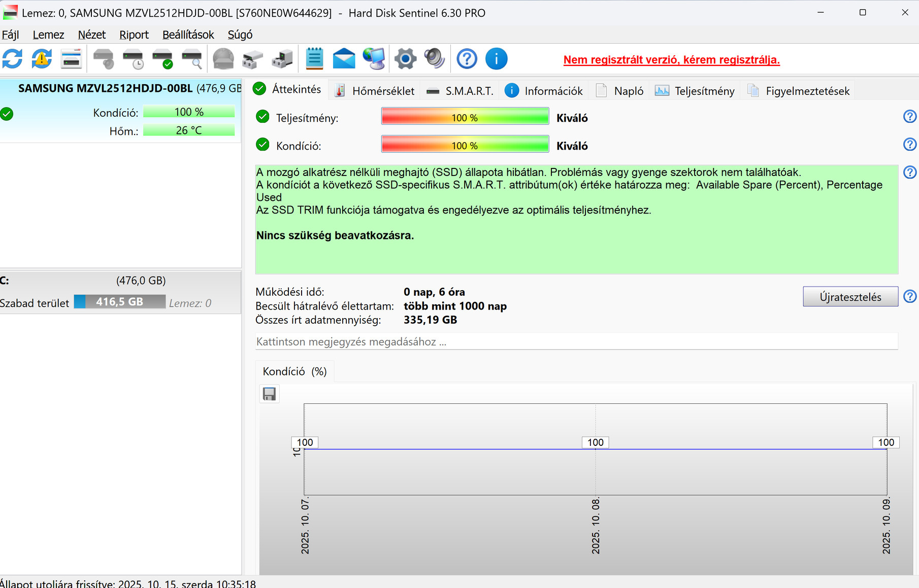Save the Kondíció chart with floppy icon
The width and height of the screenshot is (919, 588).
[x=269, y=394]
